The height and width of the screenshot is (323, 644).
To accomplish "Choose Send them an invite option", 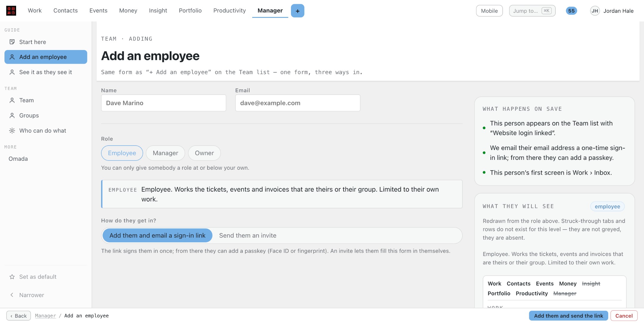I will (248, 235).
